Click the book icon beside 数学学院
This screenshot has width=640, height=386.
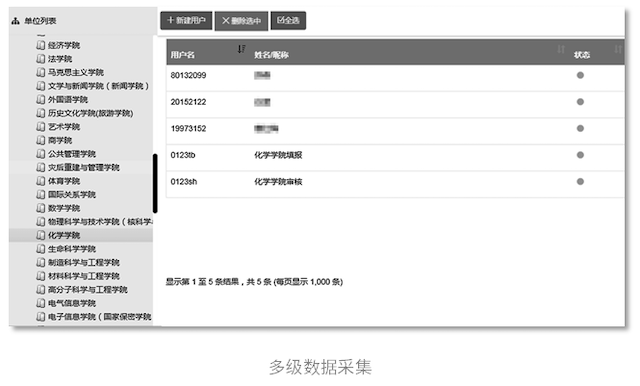(40, 208)
